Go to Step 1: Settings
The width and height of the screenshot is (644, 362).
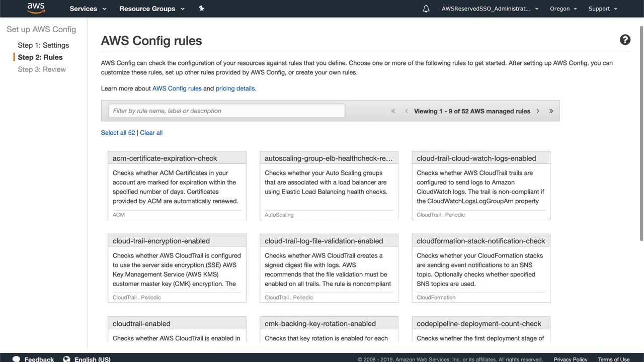pyautogui.click(x=43, y=45)
